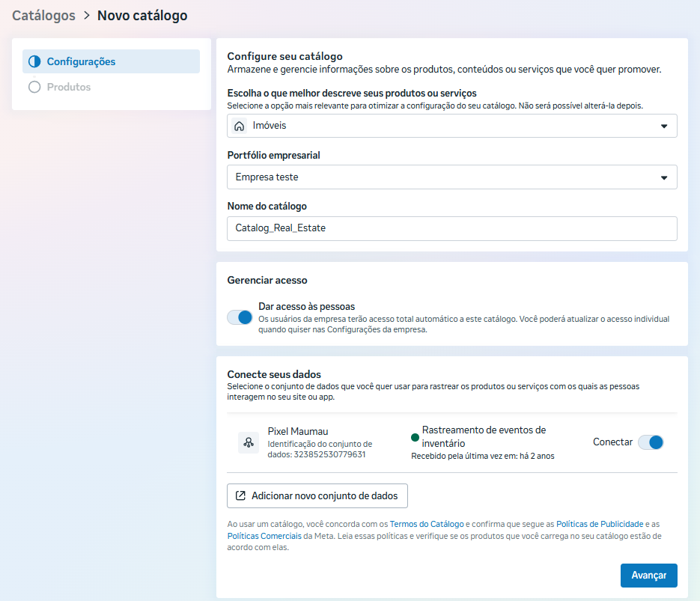Screen dimensions: 700x601
Task: Open the Políticas de Publicidade link
Action: 600,524
